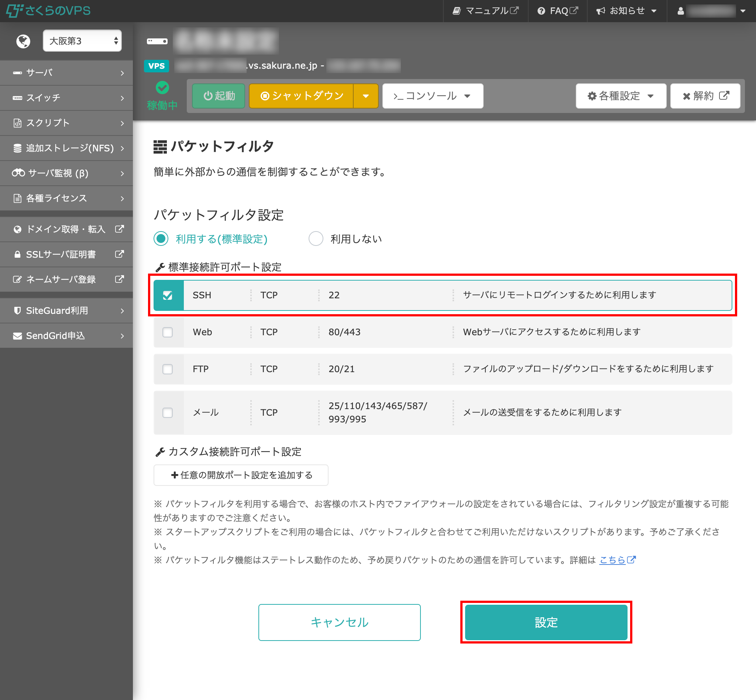Image resolution: width=756 pixels, height=700 pixels.
Task: Click the envelope SendGrid icon
Action: [x=17, y=336]
